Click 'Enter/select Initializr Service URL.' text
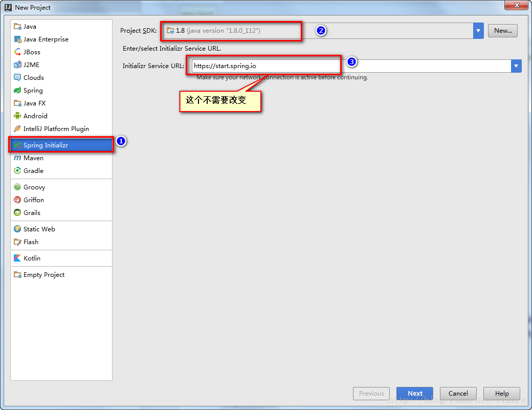Viewport: 532px width, 410px height. 172,49
